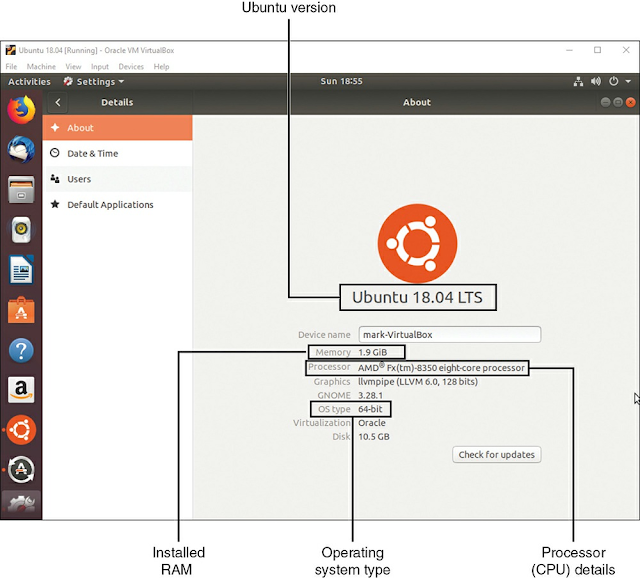Close Settings with the orange close button
This screenshot has width=640, height=578.
631,102
